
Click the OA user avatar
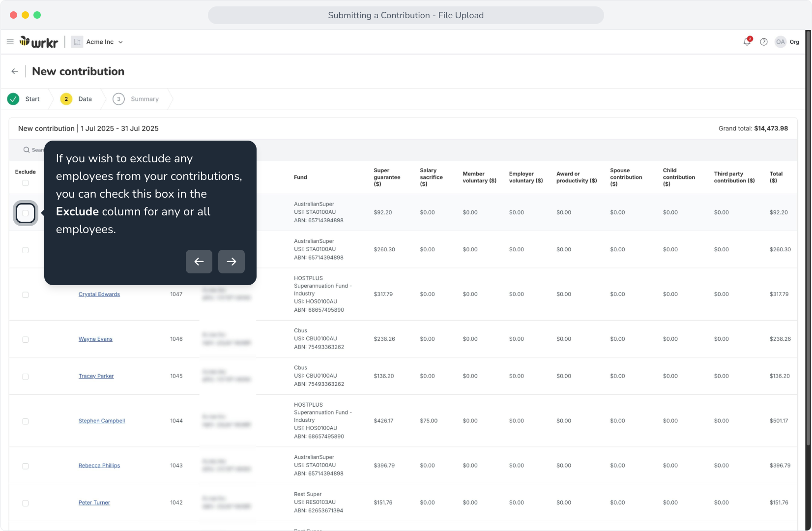781,42
